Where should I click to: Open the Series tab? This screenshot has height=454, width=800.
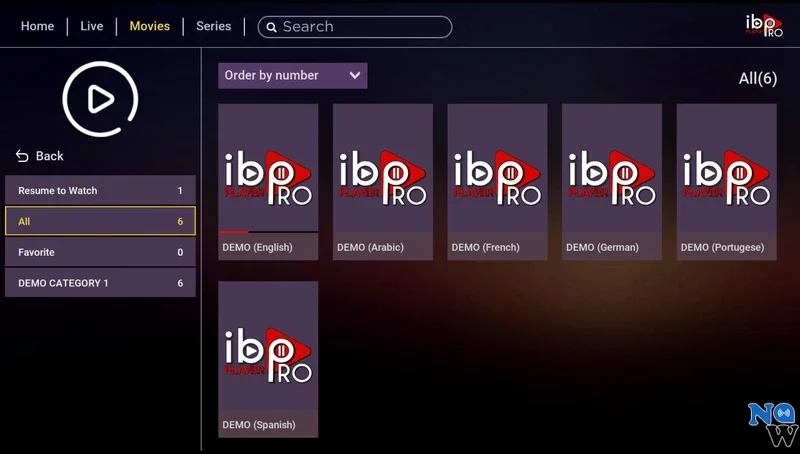click(213, 26)
